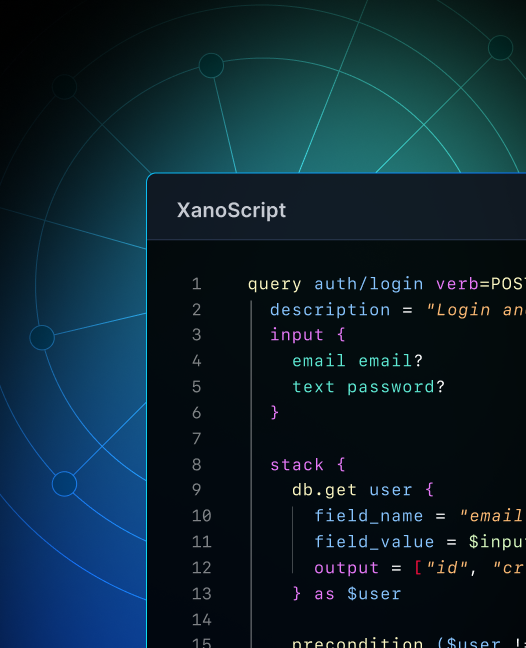Click 'auth/login' in the query line
Viewport: 526px width, 648px height.
[369, 284]
